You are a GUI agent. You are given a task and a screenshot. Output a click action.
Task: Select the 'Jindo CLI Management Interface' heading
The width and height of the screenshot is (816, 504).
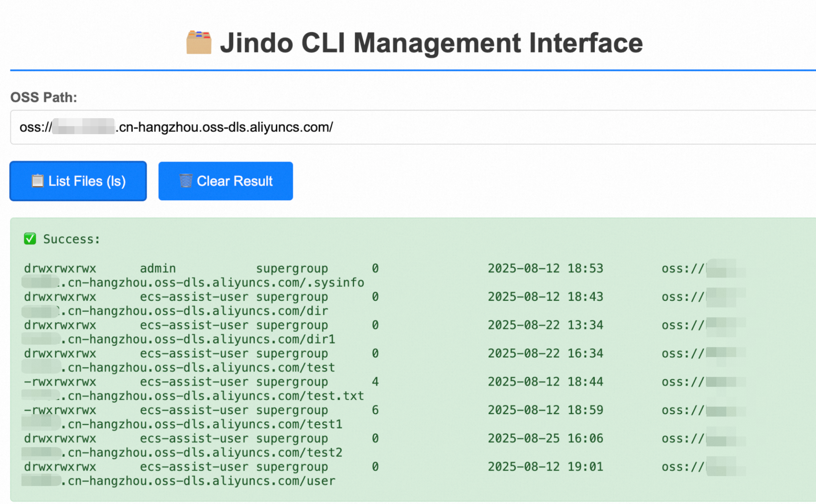431,43
